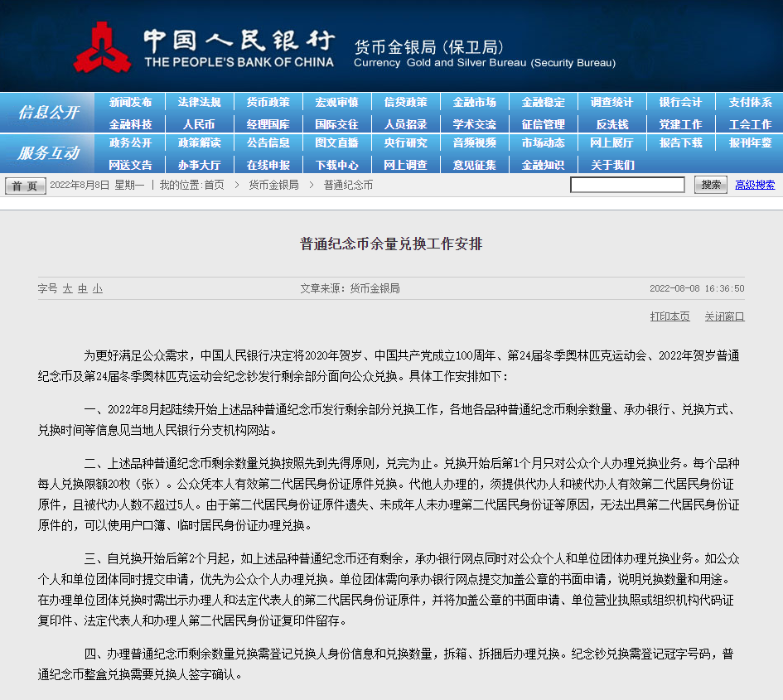Image resolution: width=783 pixels, height=700 pixels.
Task: Open the 下载中心 menu item
Action: pos(337,165)
